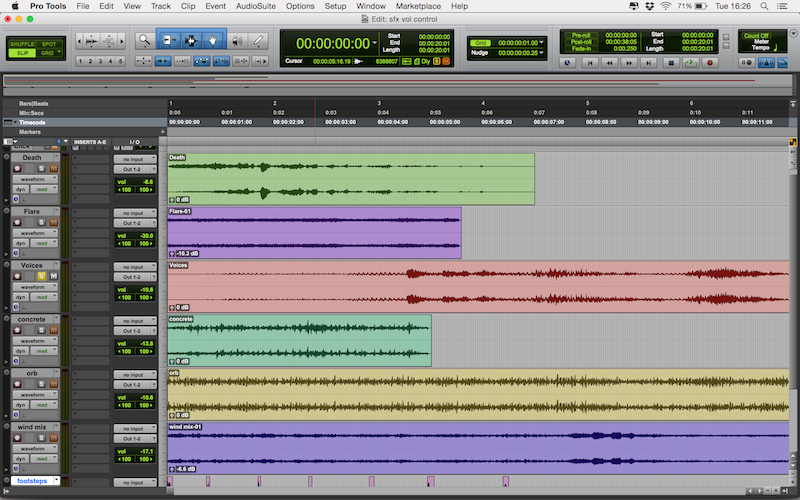Open the Timecode ruler options dropdown
The image size is (800, 500).
[15, 122]
